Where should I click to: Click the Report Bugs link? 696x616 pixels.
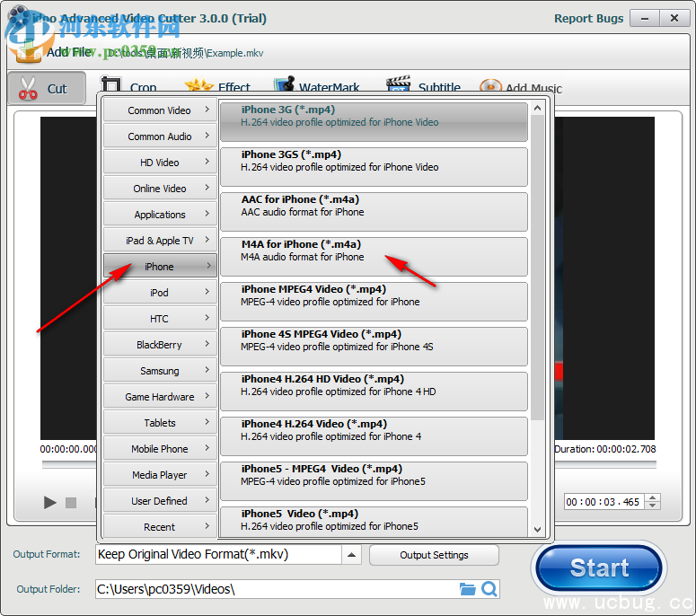click(588, 18)
